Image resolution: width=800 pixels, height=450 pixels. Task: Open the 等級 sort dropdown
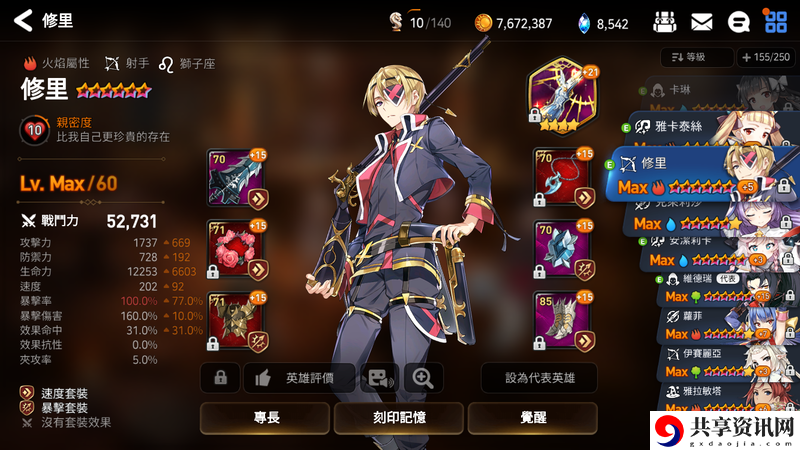696,57
